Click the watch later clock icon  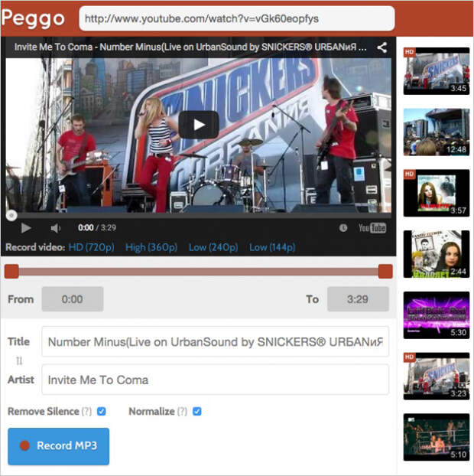click(x=343, y=228)
